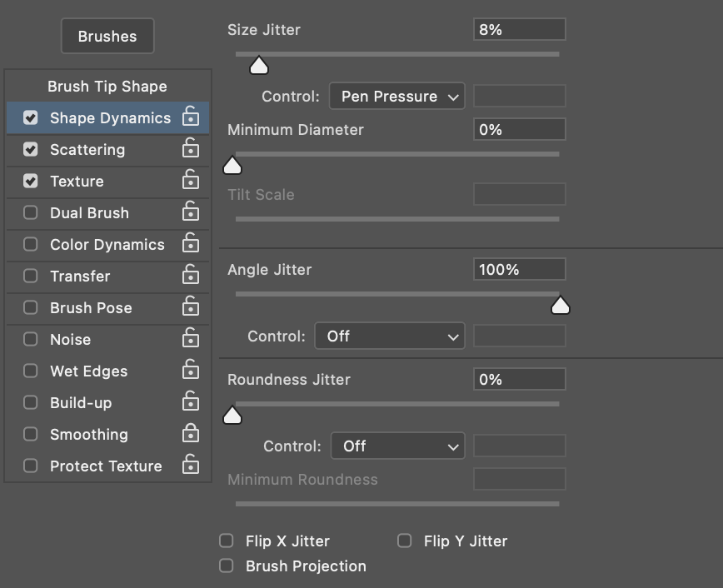Click the Brushes button
This screenshot has width=723, height=588.
107,36
